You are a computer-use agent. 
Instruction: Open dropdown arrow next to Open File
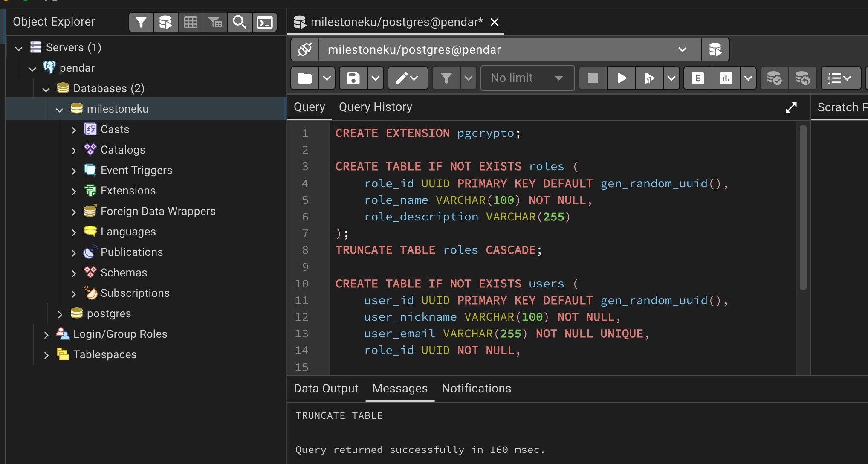(x=327, y=78)
